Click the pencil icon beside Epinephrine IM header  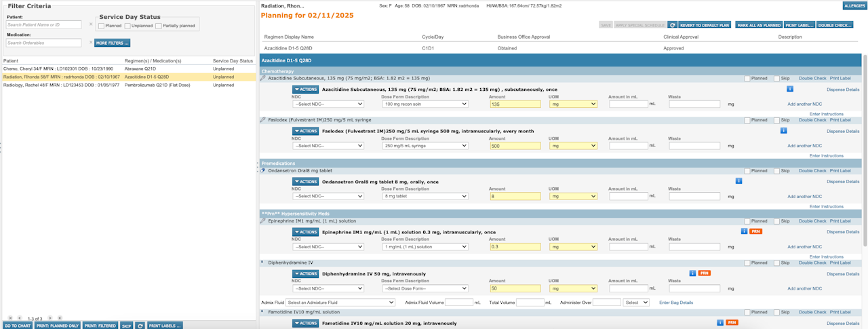263,220
